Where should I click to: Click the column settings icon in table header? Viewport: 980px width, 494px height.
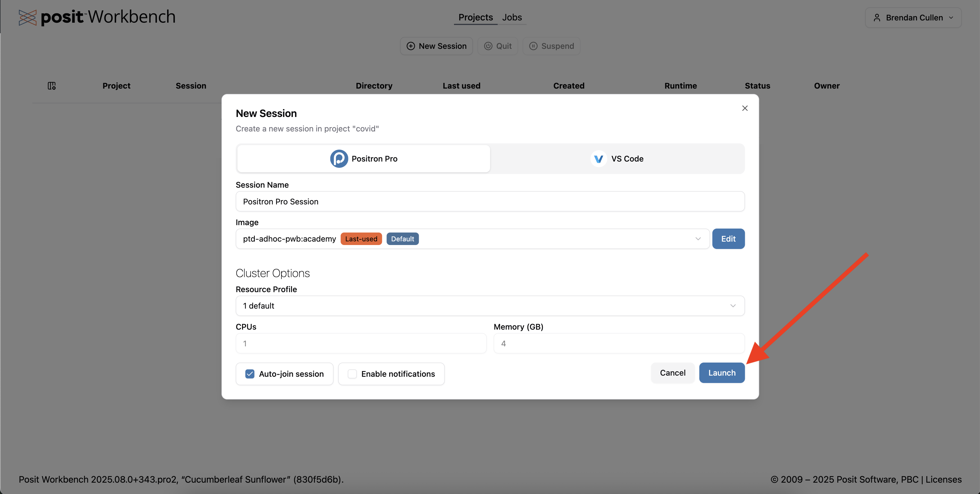click(x=52, y=86)
